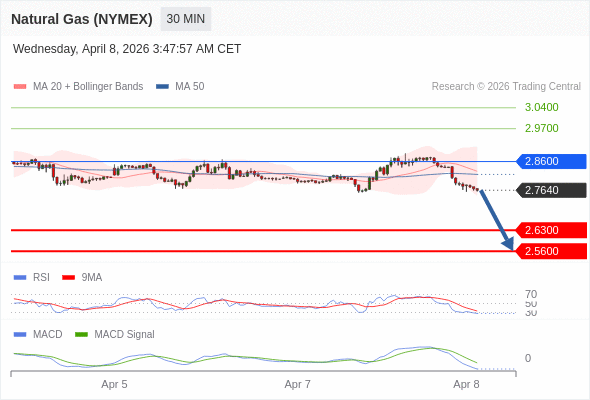Screen dimensions: 590x400
Task: Click the red 2.5600 support price tag
Action: point(551,251)
